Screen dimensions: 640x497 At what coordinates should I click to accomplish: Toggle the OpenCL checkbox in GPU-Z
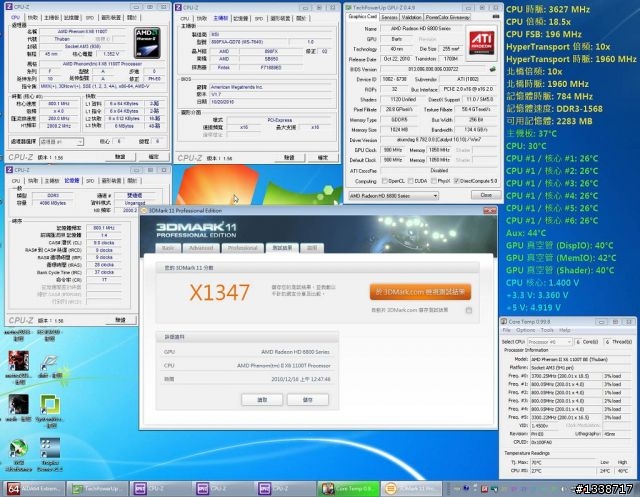click(384, 181)
